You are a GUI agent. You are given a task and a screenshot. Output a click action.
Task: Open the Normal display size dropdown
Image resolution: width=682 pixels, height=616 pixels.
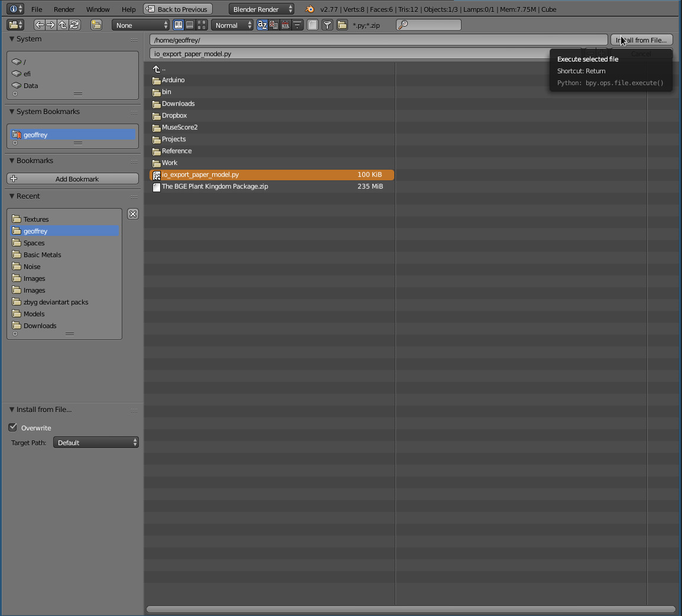[232, 25]
